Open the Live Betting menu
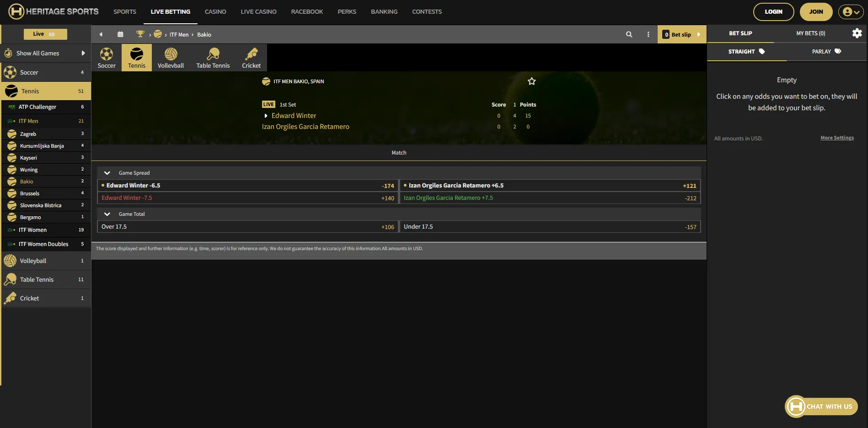868x428 pixels. coord(171,12)
